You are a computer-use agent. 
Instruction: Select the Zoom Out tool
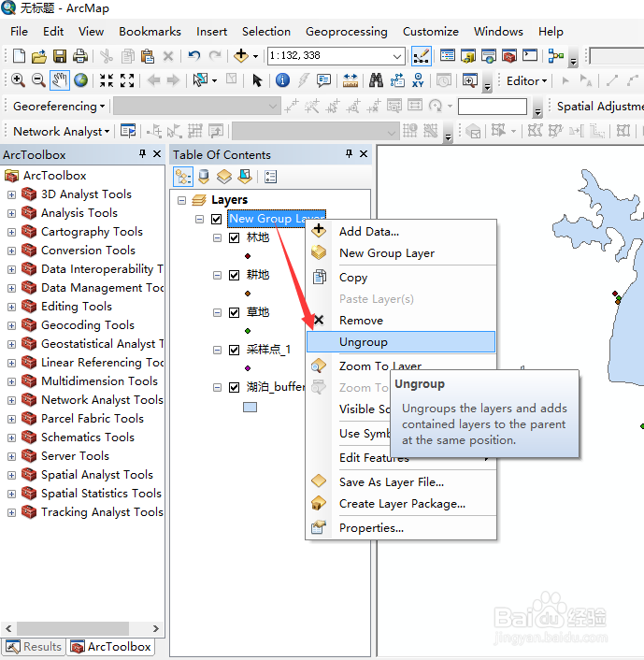tap(38, 80)
